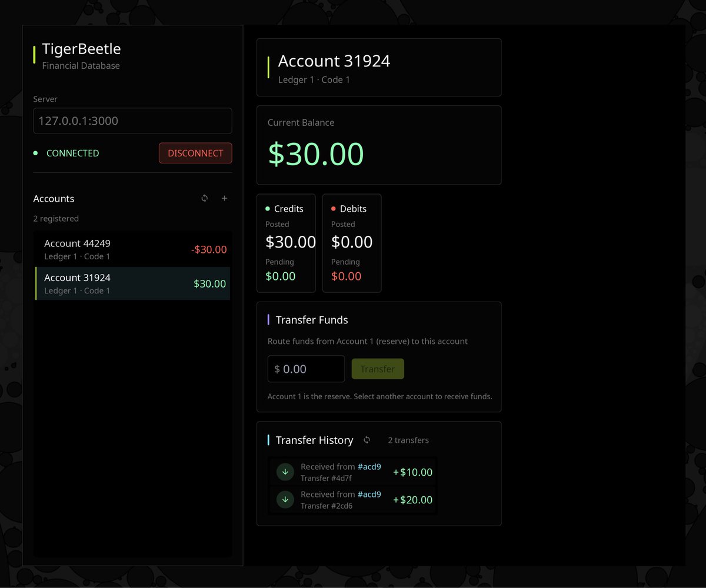
Task: Click the "Ledger 1 · Code 1" header subtitle
Action: [x=314, y=79]
